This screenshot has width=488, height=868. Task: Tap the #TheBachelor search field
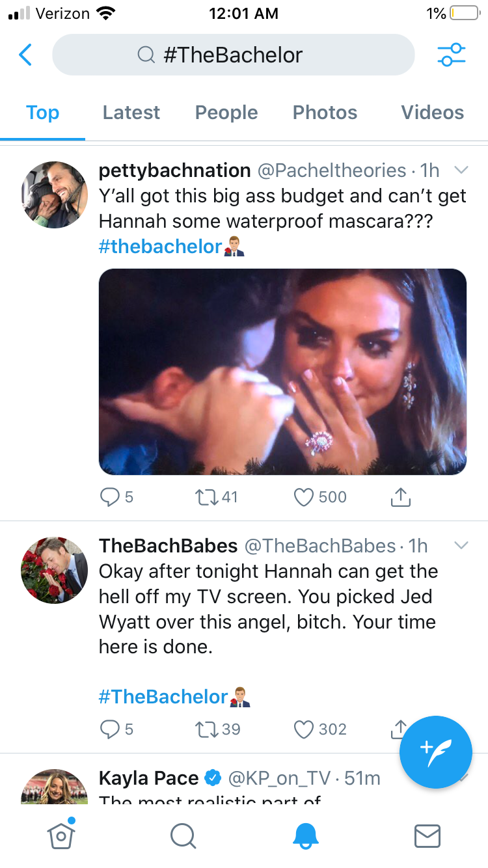pos(233,55)
